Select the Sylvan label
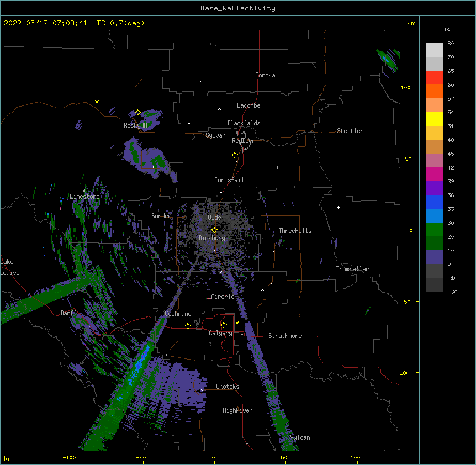Viewport: 476px width, 465px height. click(215, 135)
